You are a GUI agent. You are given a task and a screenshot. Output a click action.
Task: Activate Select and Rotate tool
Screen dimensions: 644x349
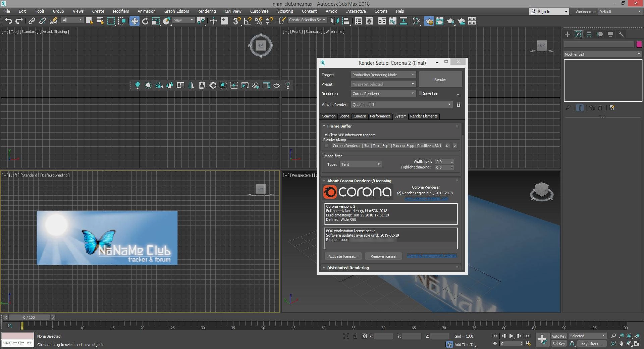(145, 21)
